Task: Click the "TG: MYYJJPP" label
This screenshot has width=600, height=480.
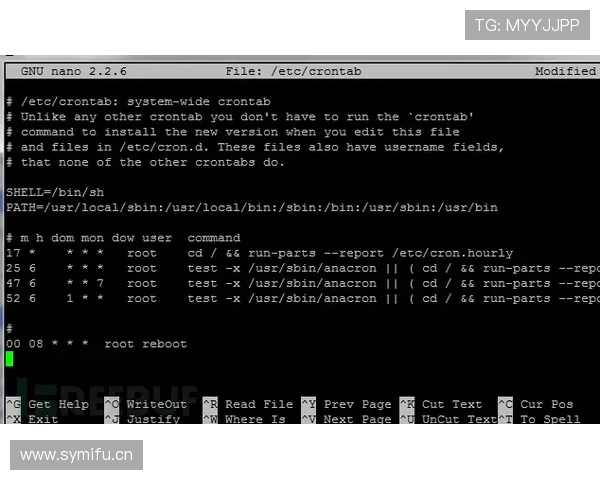Action: tap(527, 25)
